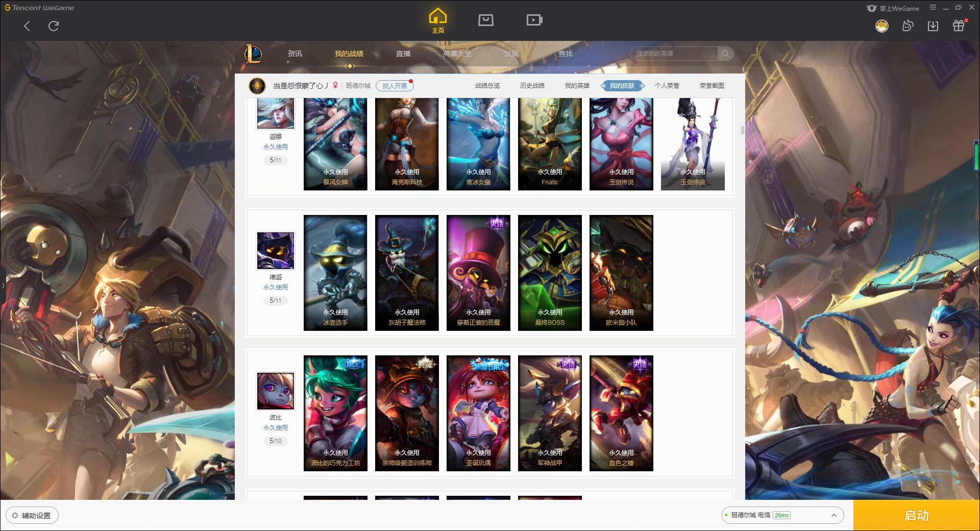Select the 我的皮肤 sub-tab
980x531 pixels.
click(622, 86)
